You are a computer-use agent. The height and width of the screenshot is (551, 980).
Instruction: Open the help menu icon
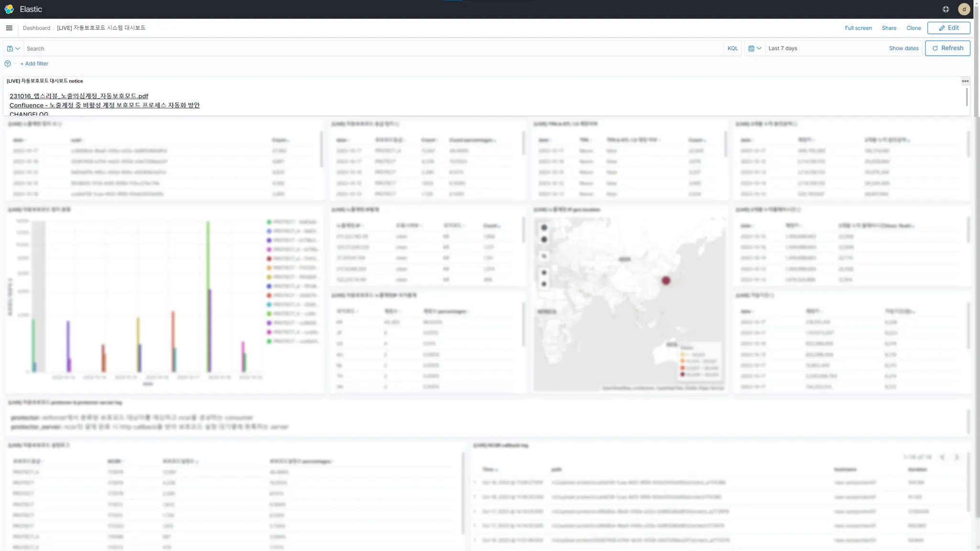[946, 9]
